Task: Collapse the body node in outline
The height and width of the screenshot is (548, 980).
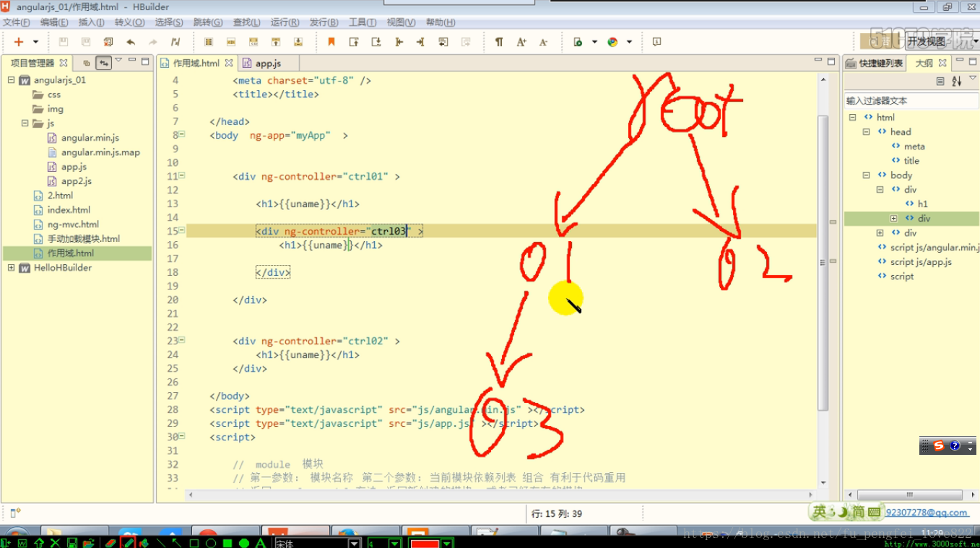Action: 867,175
